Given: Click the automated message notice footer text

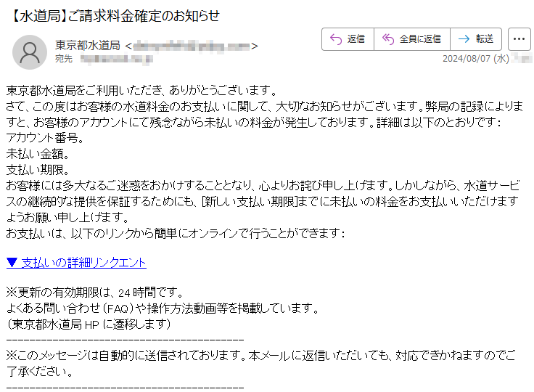Looking at the screenshot, I should coord(261,364).
